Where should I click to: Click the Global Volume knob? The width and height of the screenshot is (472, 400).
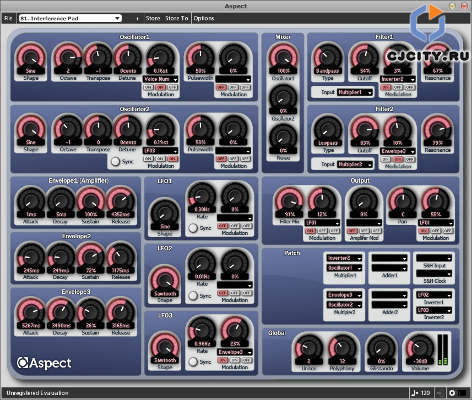(420, 348)
